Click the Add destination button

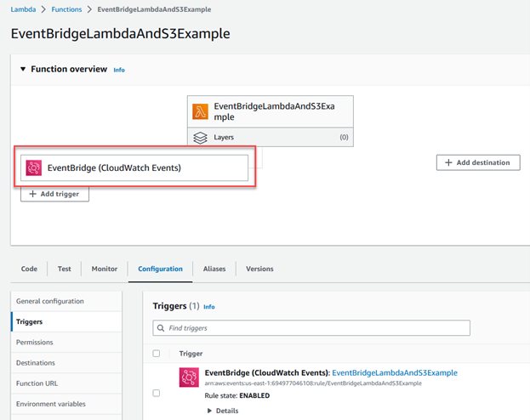point(478,162)
